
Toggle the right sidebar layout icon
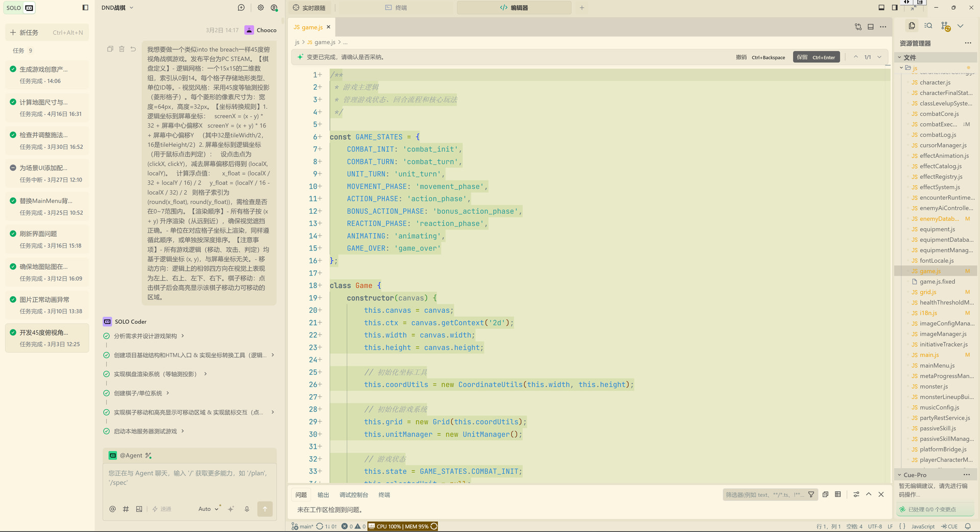pyautogui.click(x=895, y=8)
